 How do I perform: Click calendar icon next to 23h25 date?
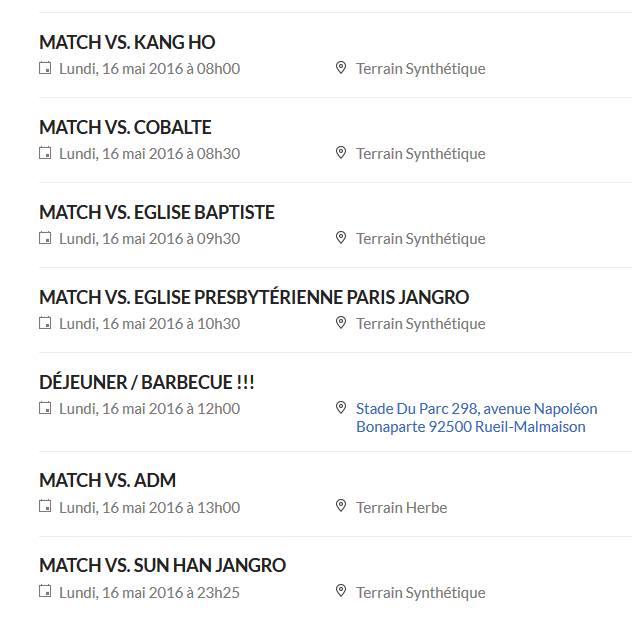[x=45, y=591]
